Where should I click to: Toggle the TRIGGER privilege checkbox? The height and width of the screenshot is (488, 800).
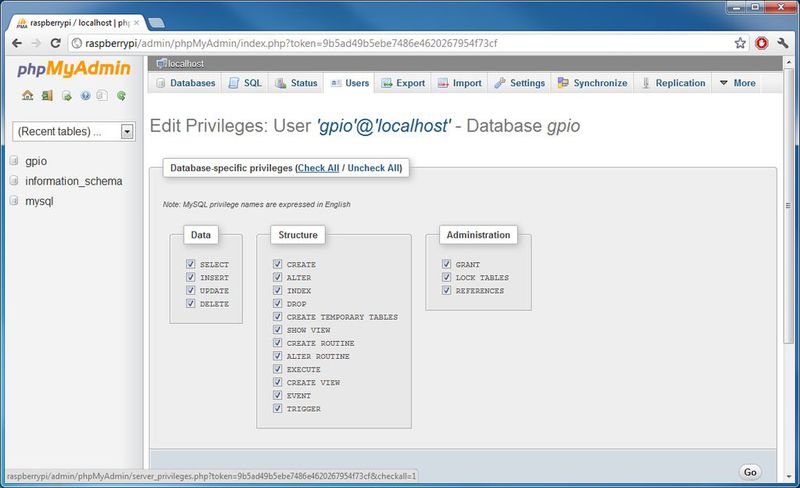click(x=278, y=408)
